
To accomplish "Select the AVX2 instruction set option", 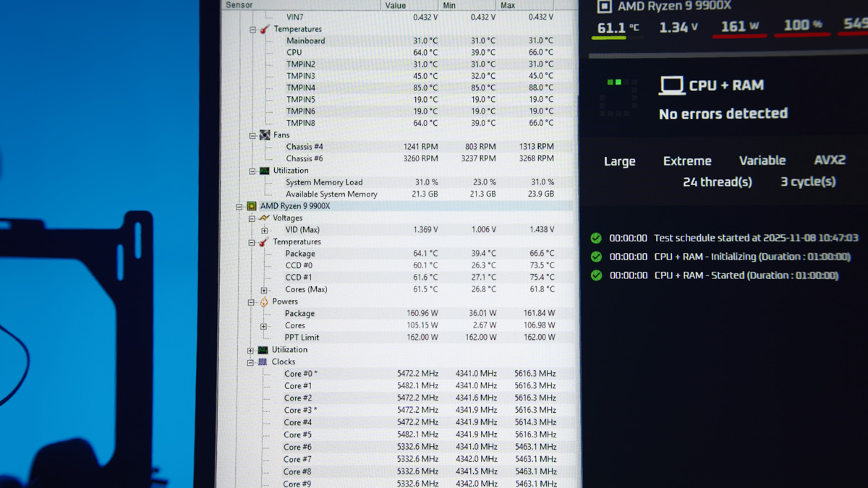I will [x=830, y=160].
